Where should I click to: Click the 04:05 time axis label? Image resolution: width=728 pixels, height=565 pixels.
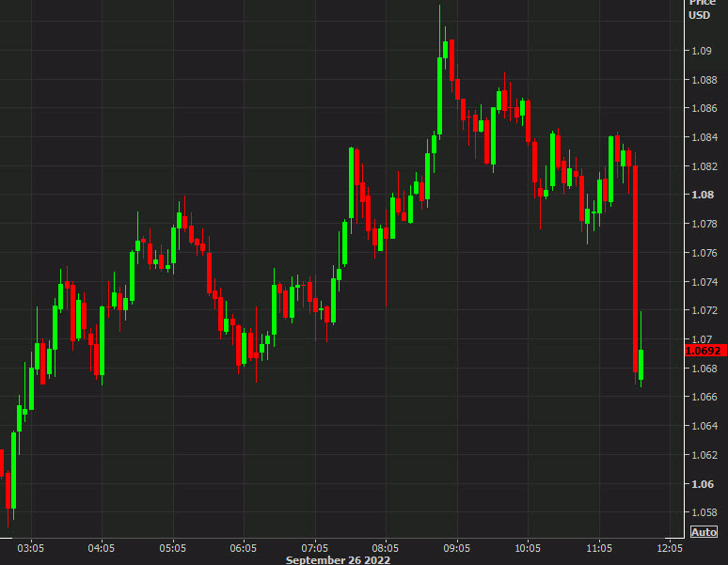point(102,548)
